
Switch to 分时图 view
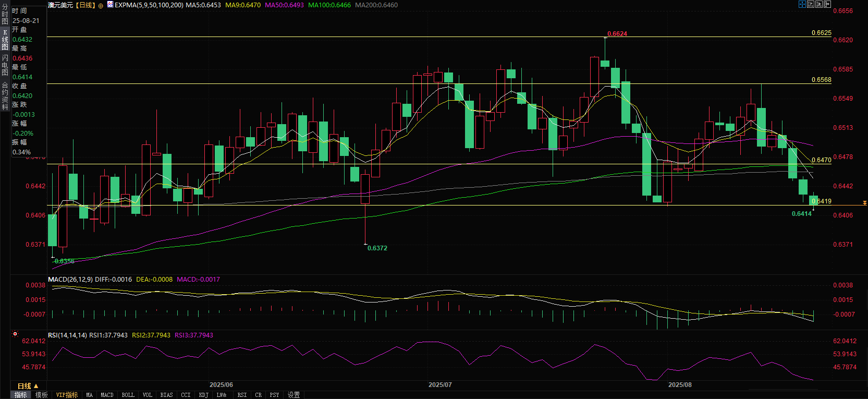(5, 15)
